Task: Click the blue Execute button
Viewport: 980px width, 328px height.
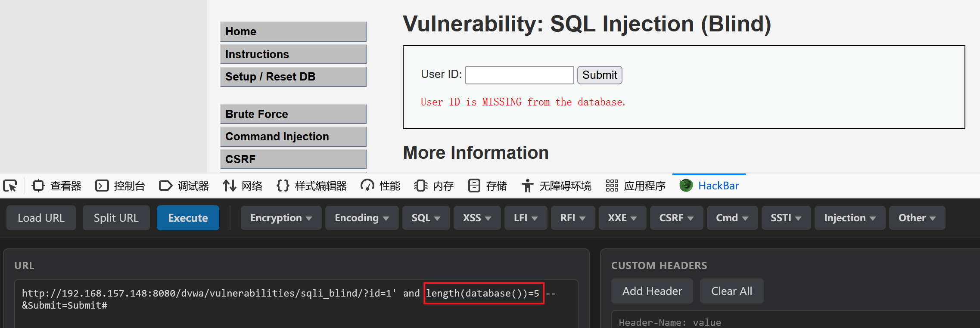Action: [188, 218]
